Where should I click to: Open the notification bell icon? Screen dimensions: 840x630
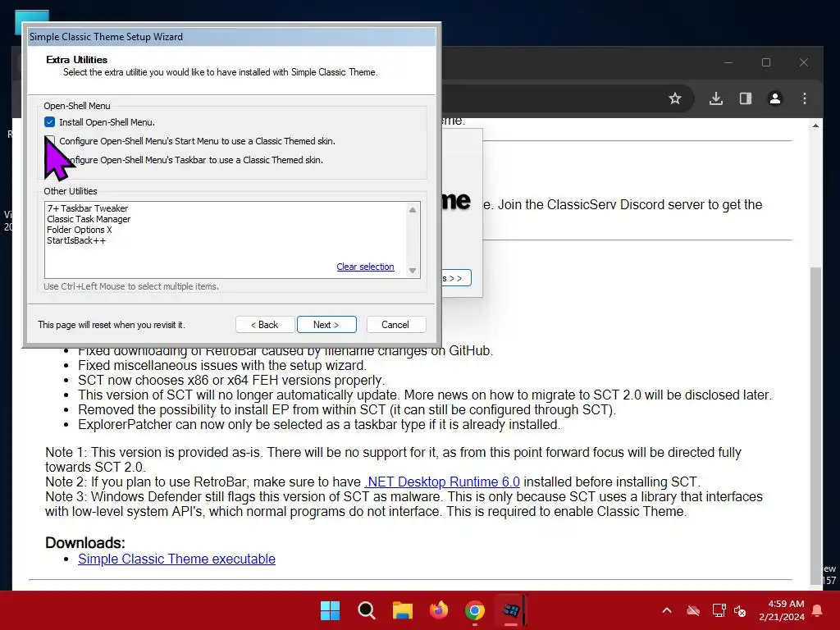pyautogui.click(x=818, y=610)
